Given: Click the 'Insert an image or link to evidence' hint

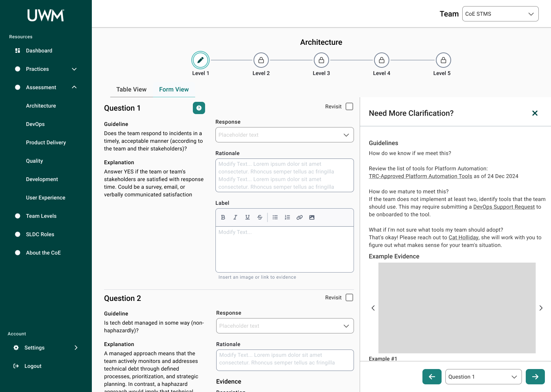Looking at the screenshot, I should [x=257, y=277].
